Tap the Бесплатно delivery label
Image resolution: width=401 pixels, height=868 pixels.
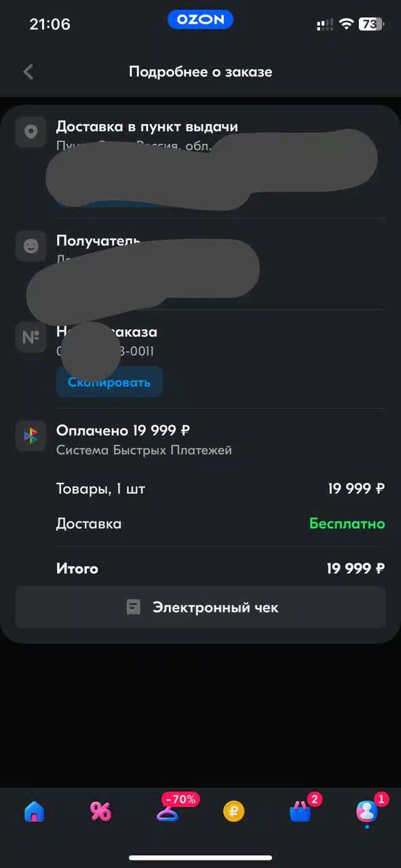click(x=347, y=524)
